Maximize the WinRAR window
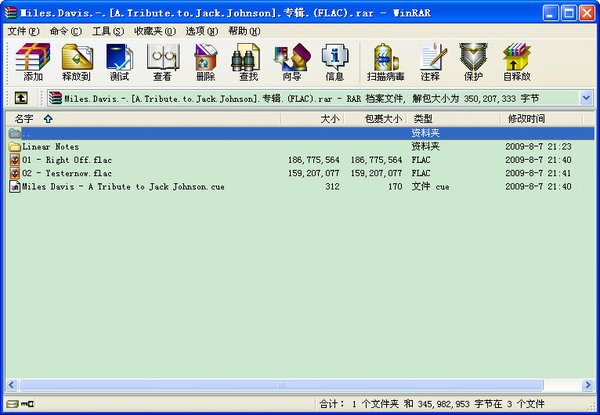 (569, 13)
